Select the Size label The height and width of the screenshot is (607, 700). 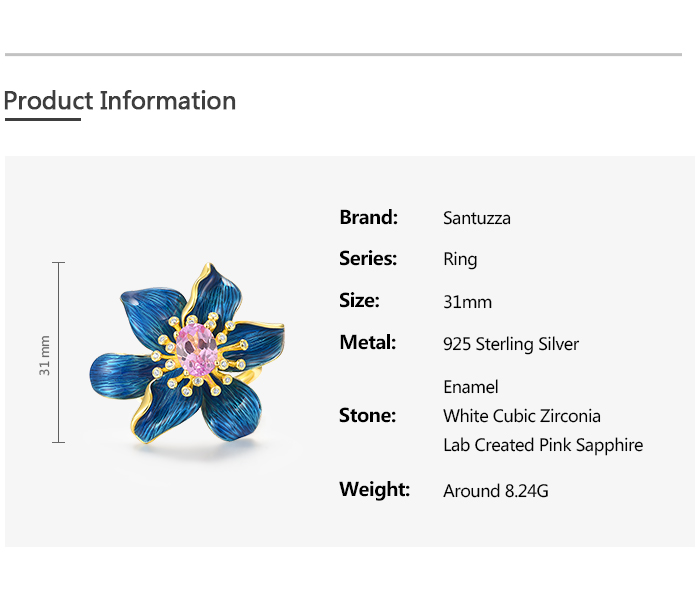click(359, 301)
